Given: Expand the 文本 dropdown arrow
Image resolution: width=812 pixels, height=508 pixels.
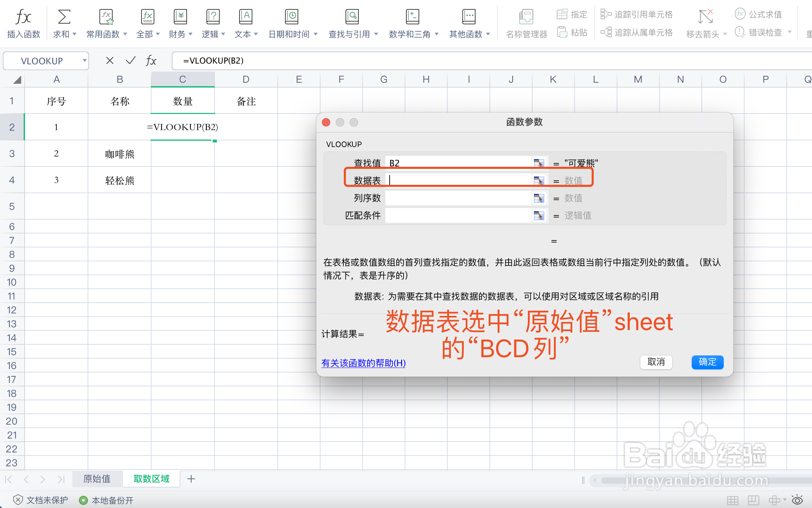Looking at the screenshot, I should pos(256,34).
